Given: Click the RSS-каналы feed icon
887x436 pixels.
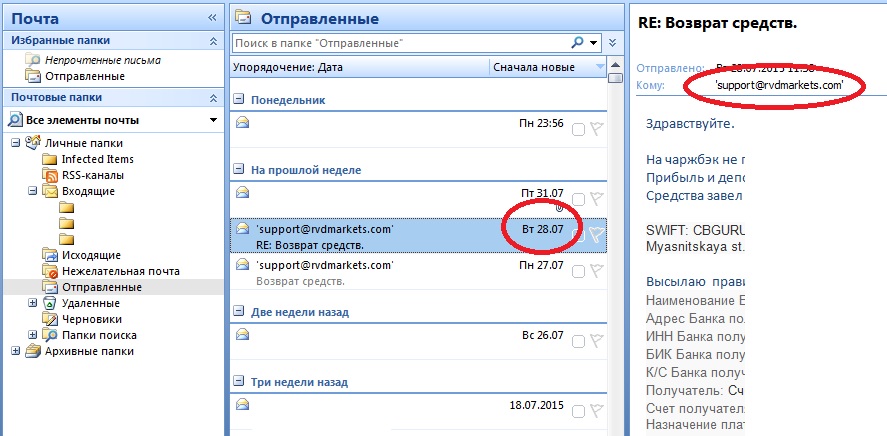Looking at the screenshot, I should [50, 175].
